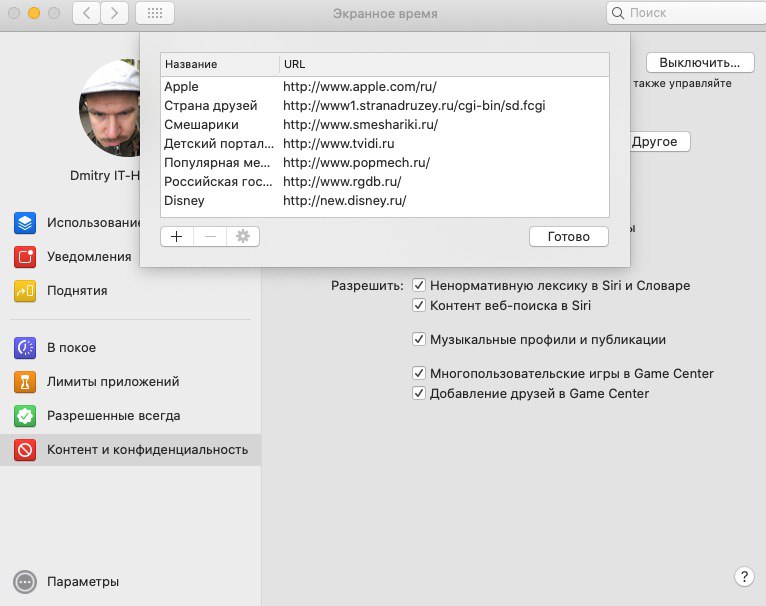Sort by the URL column header
766x606 pixels.
click(444, 64)
